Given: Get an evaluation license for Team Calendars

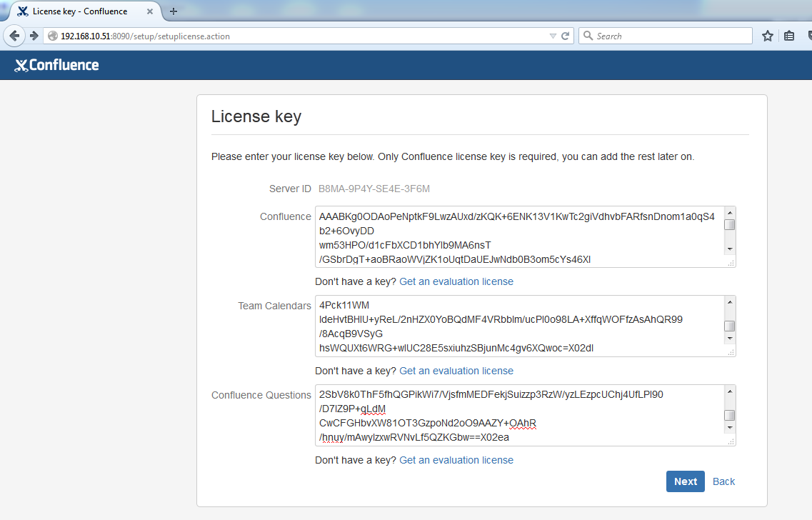Looking at the screenshot, I should 456,371.
